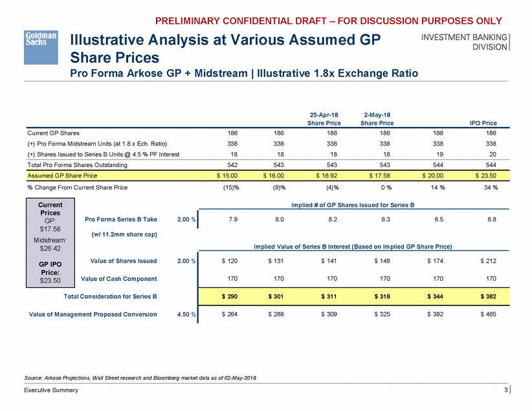Click the '2-May-18 Share Price' column header
The image size is (532, 411).
pos(377,119)
